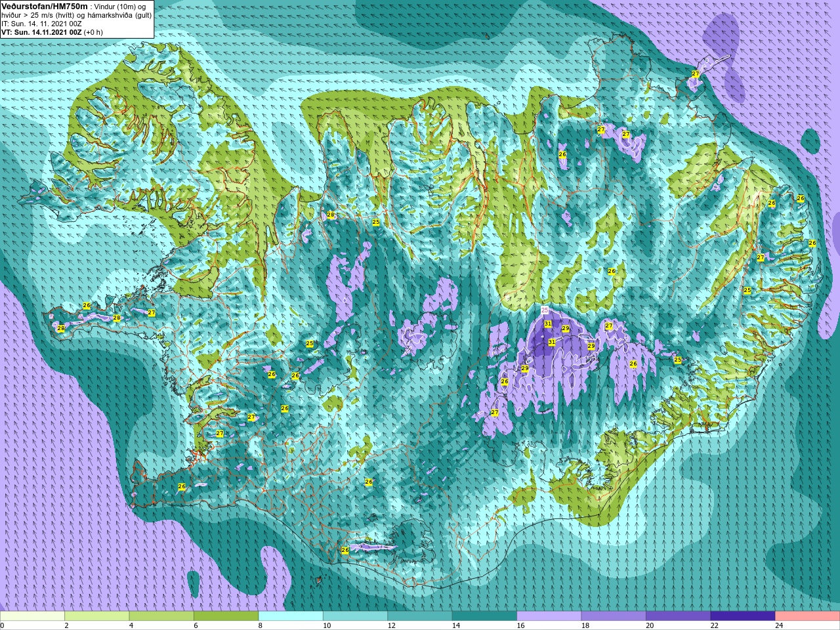Click the pale yellow 0–2 legend swatch
840x630 pixels.
click(32, 616)
